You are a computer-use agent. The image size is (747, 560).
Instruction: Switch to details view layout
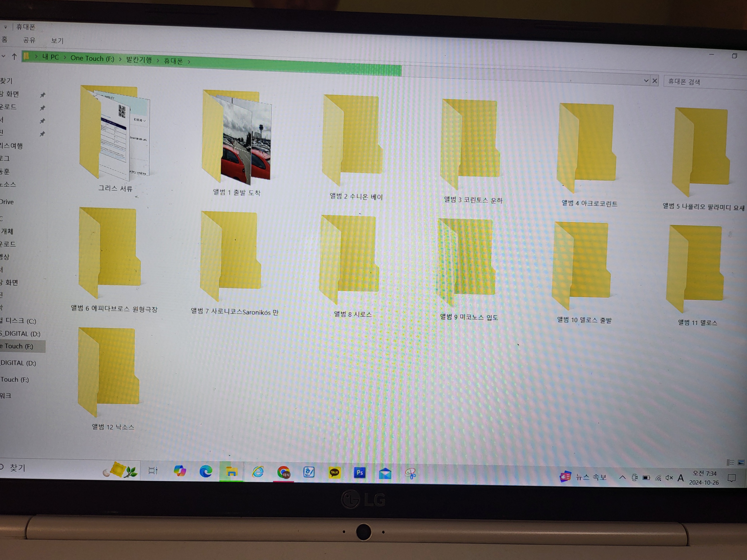[730, 462]
